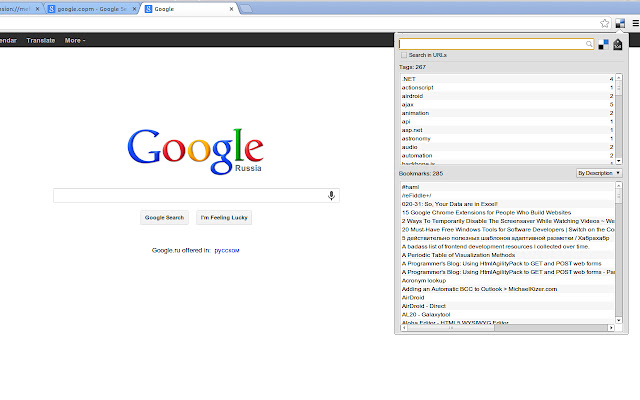Select the api tag
Screen dimensions: 640x400
(x=507, y=122)
